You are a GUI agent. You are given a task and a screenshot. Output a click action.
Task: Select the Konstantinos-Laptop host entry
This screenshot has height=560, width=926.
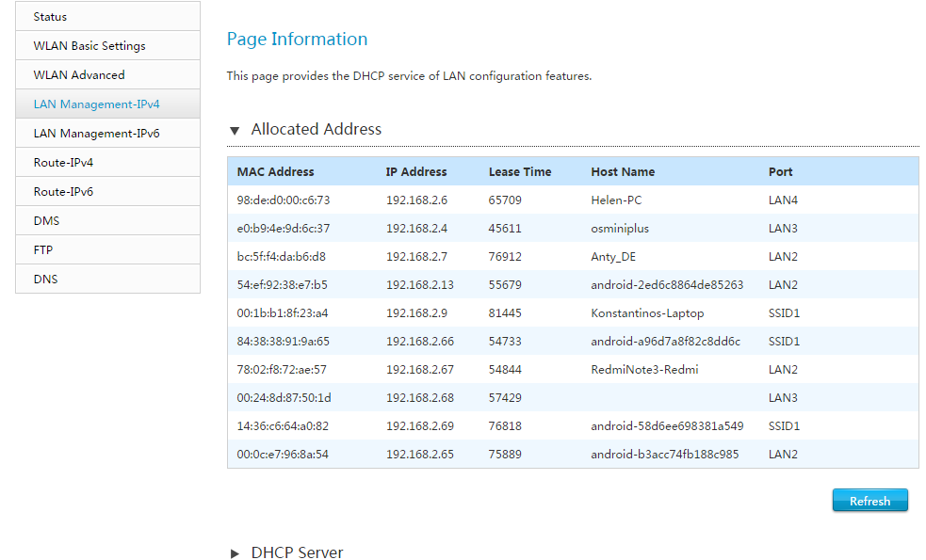(647, 312)
